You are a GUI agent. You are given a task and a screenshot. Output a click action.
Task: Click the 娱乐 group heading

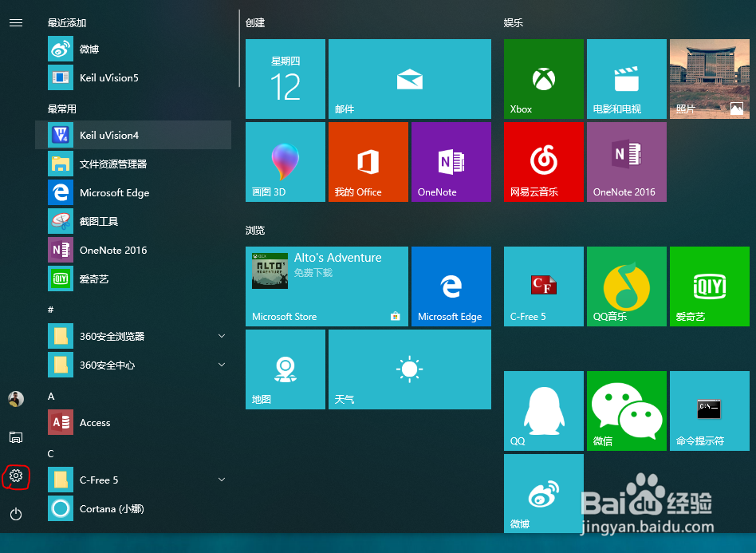(x=514, y=22)
